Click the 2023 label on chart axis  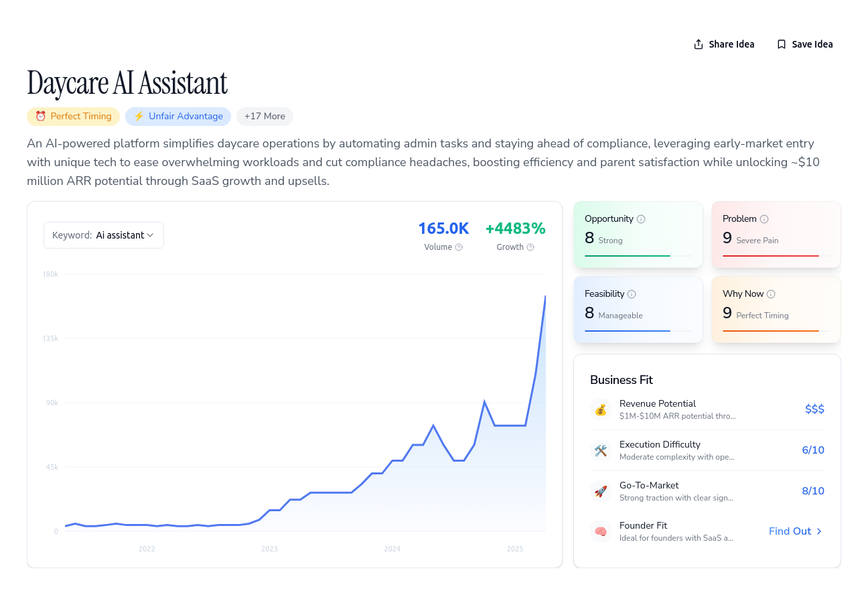point(269,549)
